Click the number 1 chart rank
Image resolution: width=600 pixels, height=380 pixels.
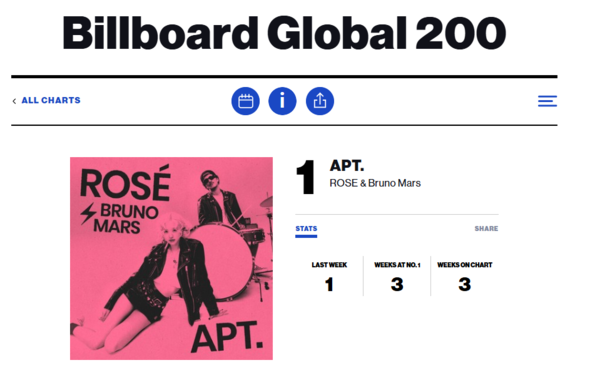click(x=306, y=177)
